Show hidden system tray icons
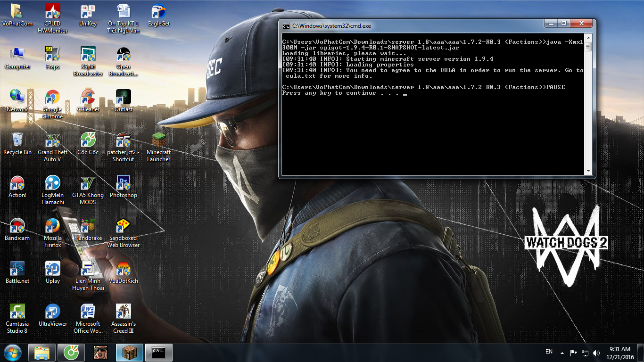Image resolution: width=644 pixels, height=362 pixels. tap(562, 353)
